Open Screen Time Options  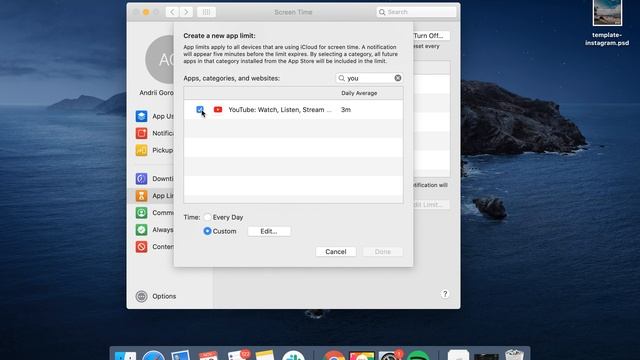[x=156, y=296]
